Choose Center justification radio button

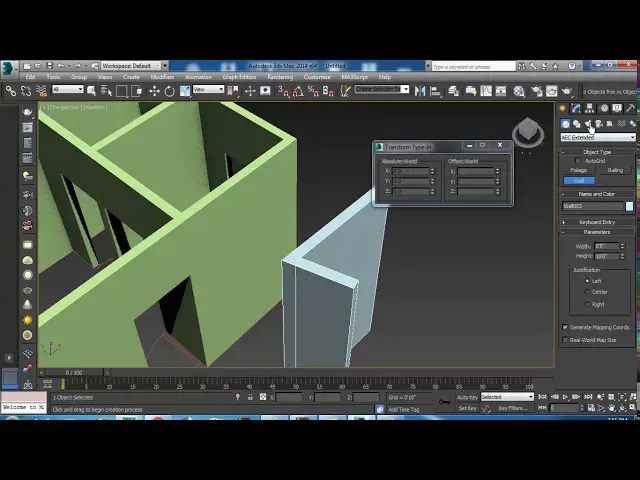coord(587,292)
